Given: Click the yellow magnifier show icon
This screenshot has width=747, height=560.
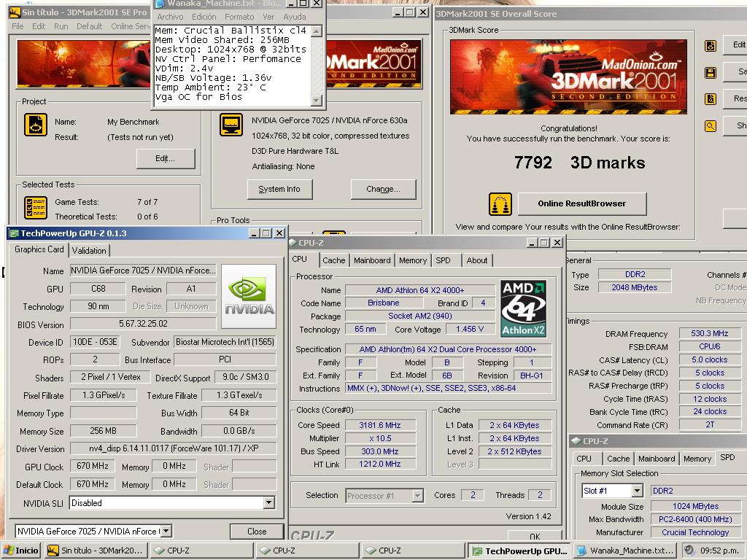Looking at the screenshot, I should tap(711, 125).
